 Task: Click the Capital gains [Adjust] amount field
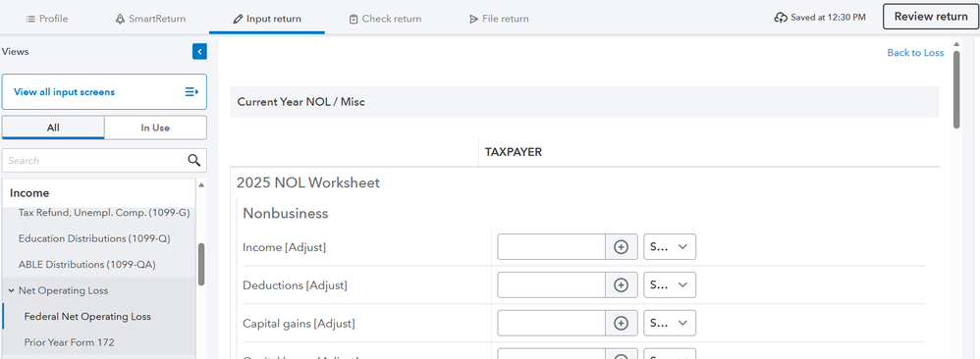[x=551, y=324]
